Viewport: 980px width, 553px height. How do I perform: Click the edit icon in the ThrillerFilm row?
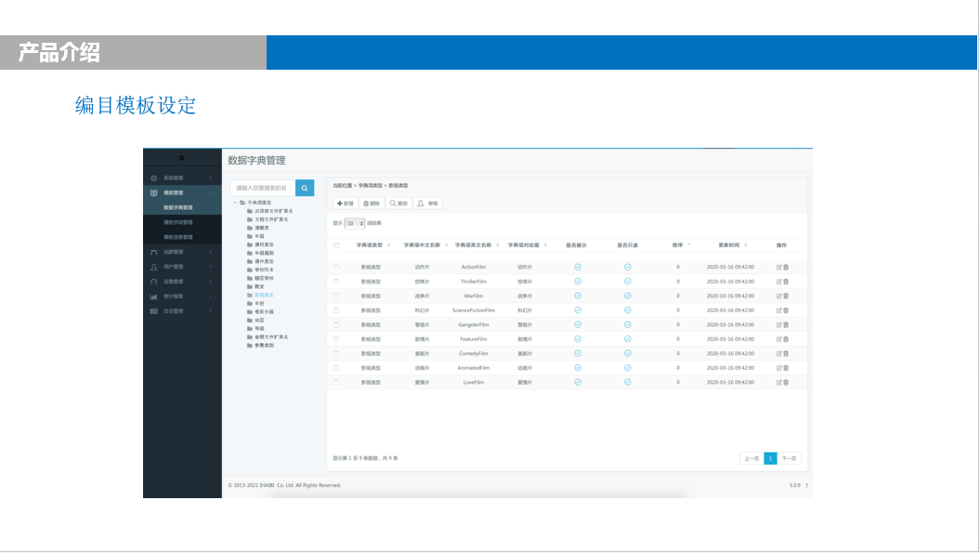coord(779,282)
